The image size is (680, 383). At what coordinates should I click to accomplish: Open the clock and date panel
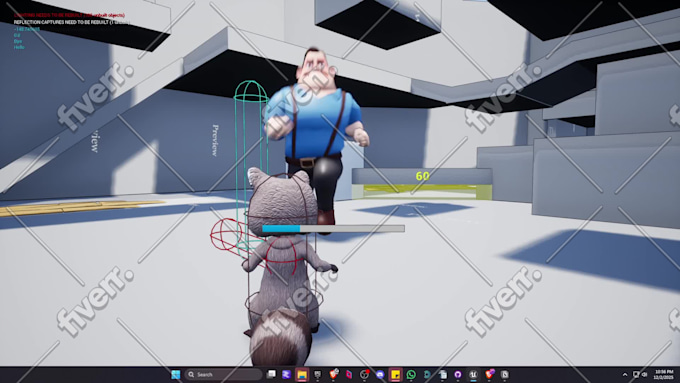coord(664,374)
